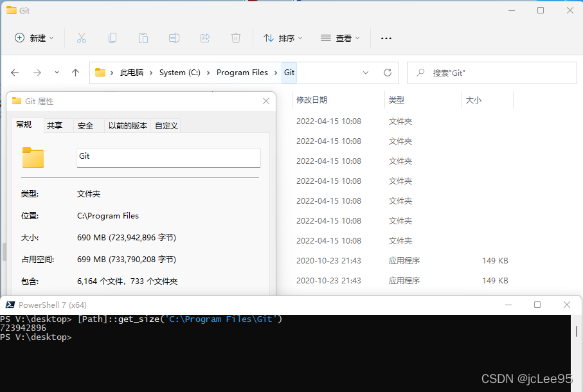Click size value 690 MB (723,942,896 字节)
Image resolution: width=583 pixels, height=392 pixels.
(x=127, y=237)
